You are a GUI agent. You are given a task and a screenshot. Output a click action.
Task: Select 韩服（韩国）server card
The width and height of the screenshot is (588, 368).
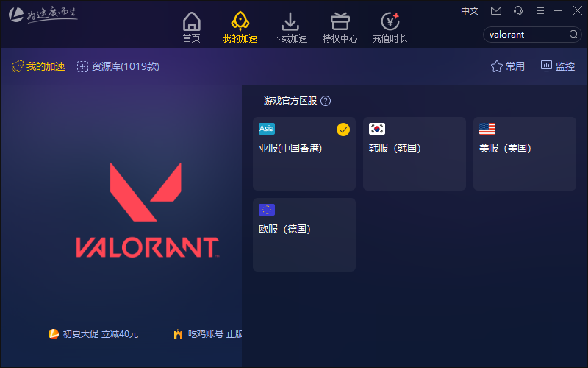pos(415,154)
